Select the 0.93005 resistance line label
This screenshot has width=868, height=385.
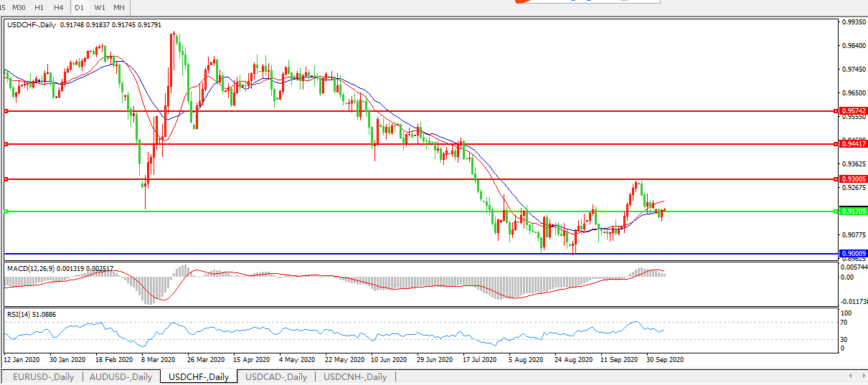[x=854, y=179]
